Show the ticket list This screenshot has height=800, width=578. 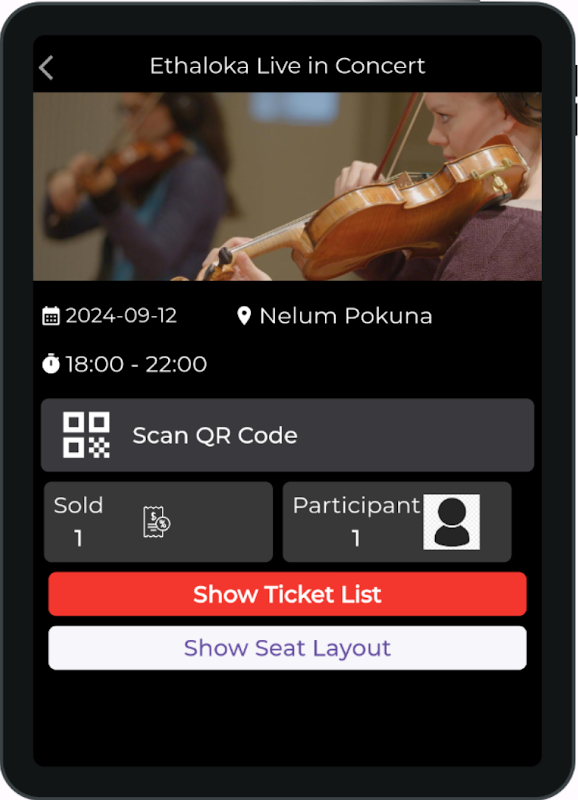click(x=287, y=594)
